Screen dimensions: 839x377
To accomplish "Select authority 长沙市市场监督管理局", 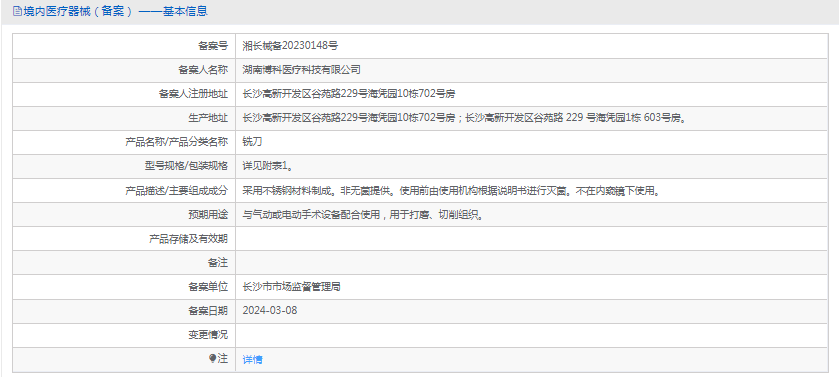I will coord(292,287).
